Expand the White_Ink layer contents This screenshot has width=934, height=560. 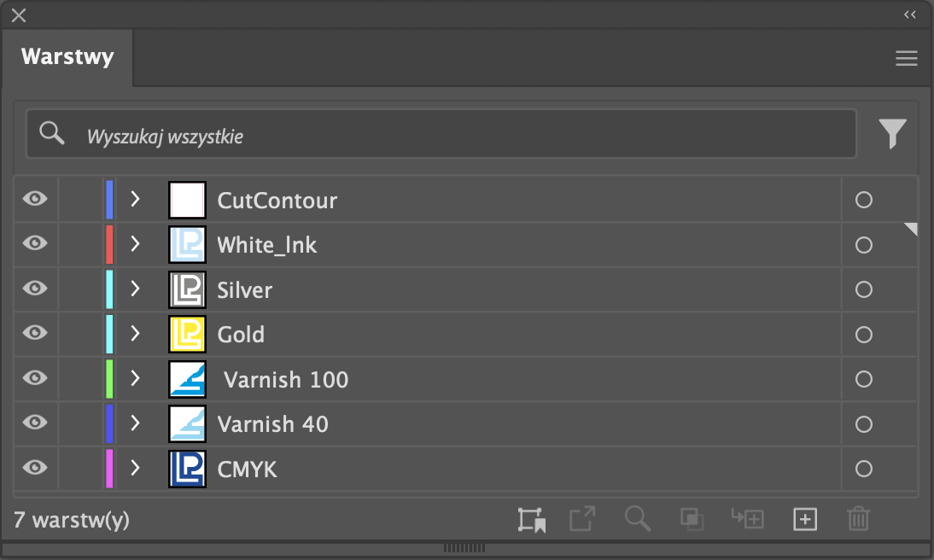click(x=135, y=244)
